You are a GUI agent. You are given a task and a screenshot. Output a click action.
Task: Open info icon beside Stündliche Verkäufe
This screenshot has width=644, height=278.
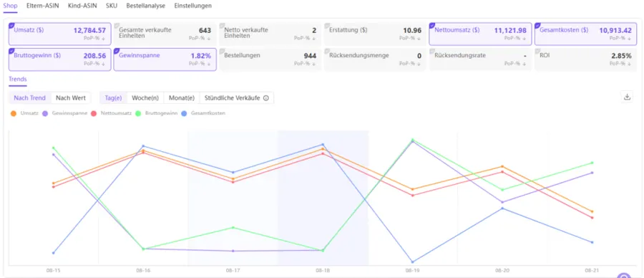point(265,98)
